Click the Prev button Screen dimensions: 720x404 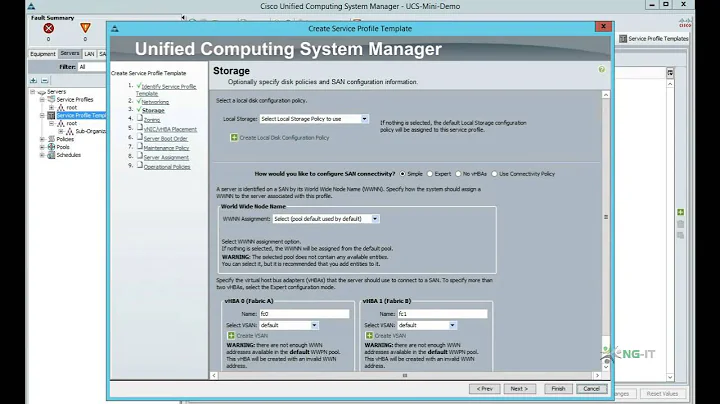484,389
